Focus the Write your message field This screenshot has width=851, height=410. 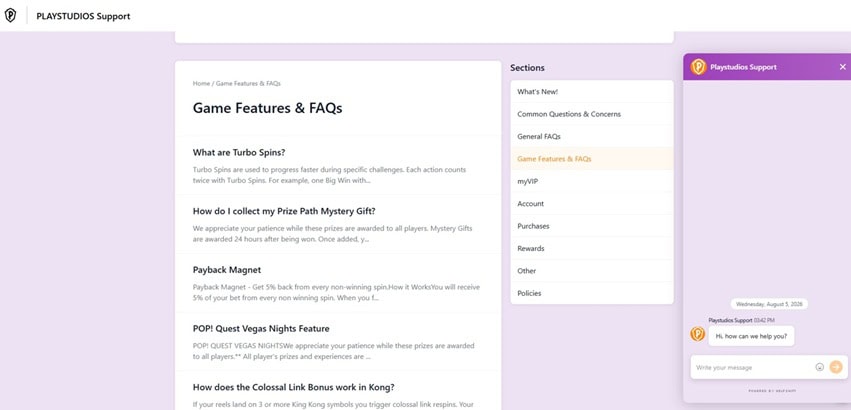pos(754,368)
